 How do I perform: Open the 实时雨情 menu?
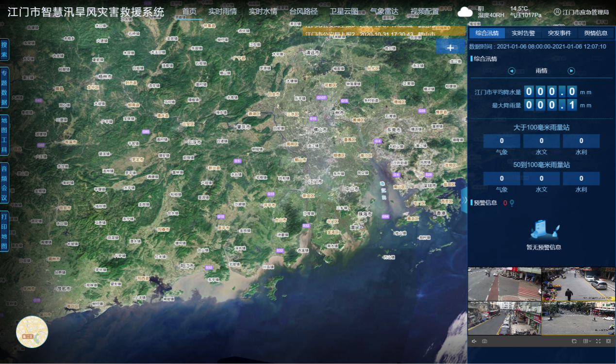click(223, 12)
